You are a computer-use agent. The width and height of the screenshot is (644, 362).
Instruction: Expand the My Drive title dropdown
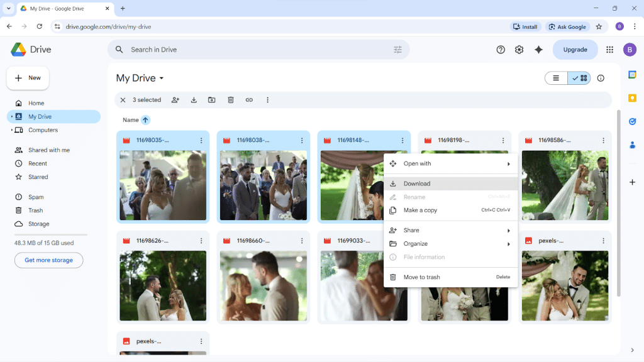coord(162,79)
